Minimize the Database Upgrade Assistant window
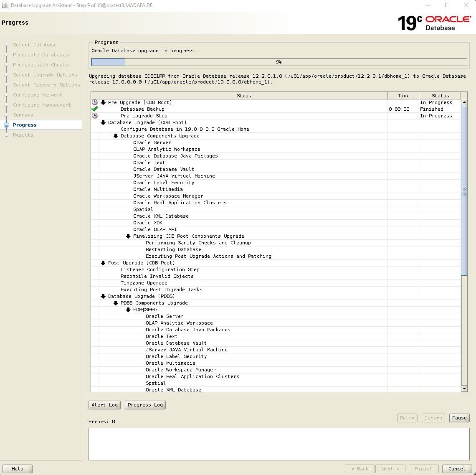The height and width of the screenshot is (475, 476). coord(428,5)
